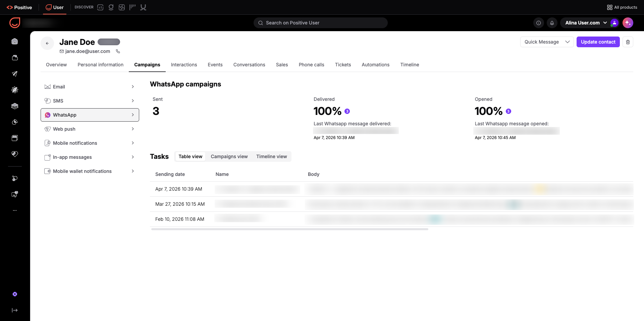644x321 pixels.
Task: Select Table view in Tasks
Action: click(x=190, y=156)
